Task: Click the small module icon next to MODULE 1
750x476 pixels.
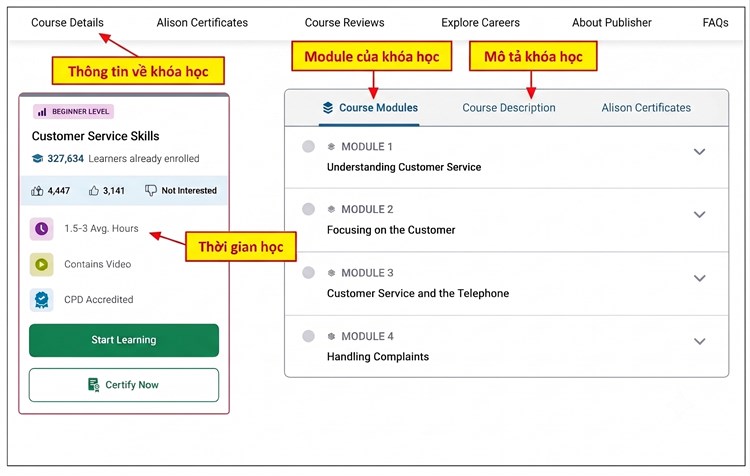Action: click(x=331, y=147)
